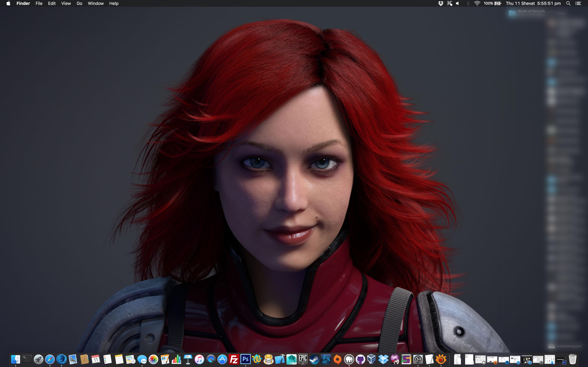Image resolution: width=588 pixels, height=367 pixels.
Task: Open the Terminal app in Dock
Action: point(27,359)
